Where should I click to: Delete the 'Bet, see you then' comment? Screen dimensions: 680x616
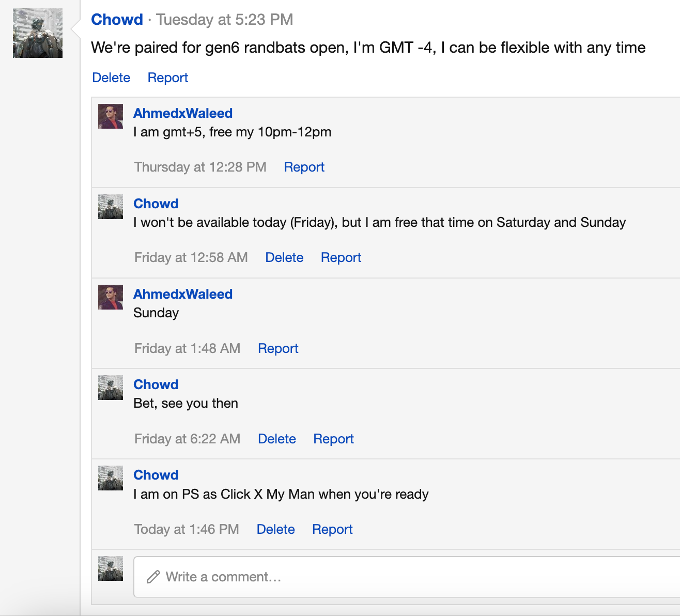[x=277, y=439]
